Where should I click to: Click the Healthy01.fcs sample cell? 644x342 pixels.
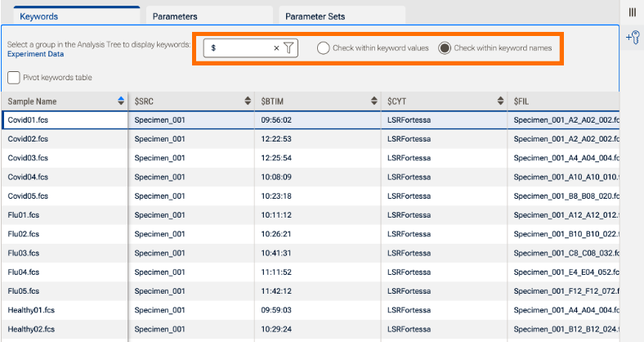coord(64,310)
